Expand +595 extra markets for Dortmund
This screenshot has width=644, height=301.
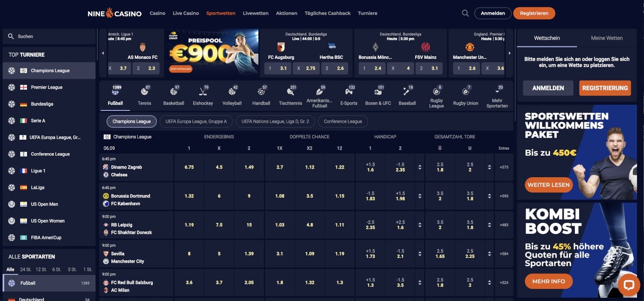pos(504,196)
